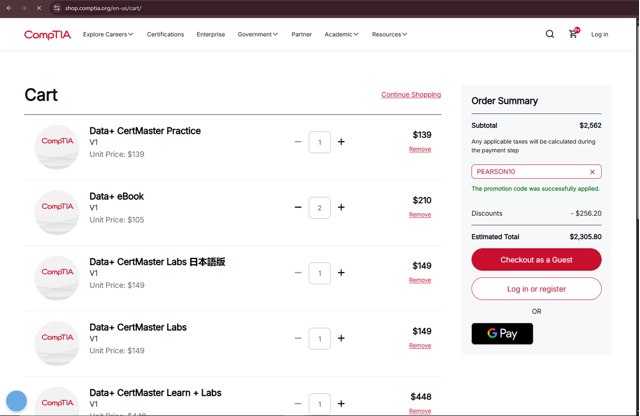The height and width of the screenshot is (416, 640).
Task: Click the Subtotal value $2,562
Action: click(x=590, y=125)
